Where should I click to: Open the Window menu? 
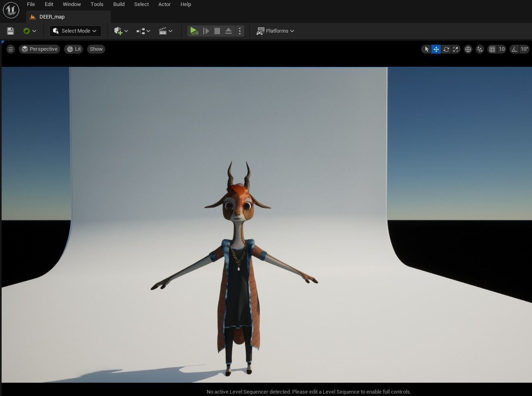click(72, 4)
